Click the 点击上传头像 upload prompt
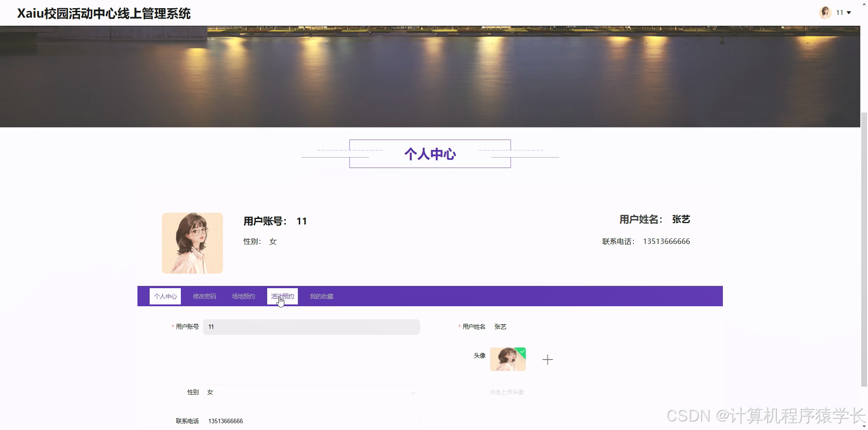Image resolution: width=868 pixels, height=430 pixels. [506, 392]
